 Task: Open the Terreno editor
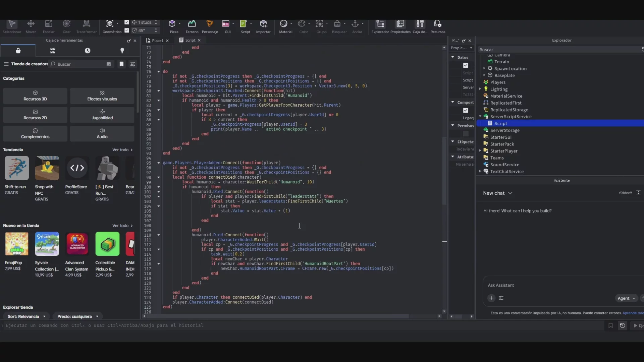tap(192, 24)
